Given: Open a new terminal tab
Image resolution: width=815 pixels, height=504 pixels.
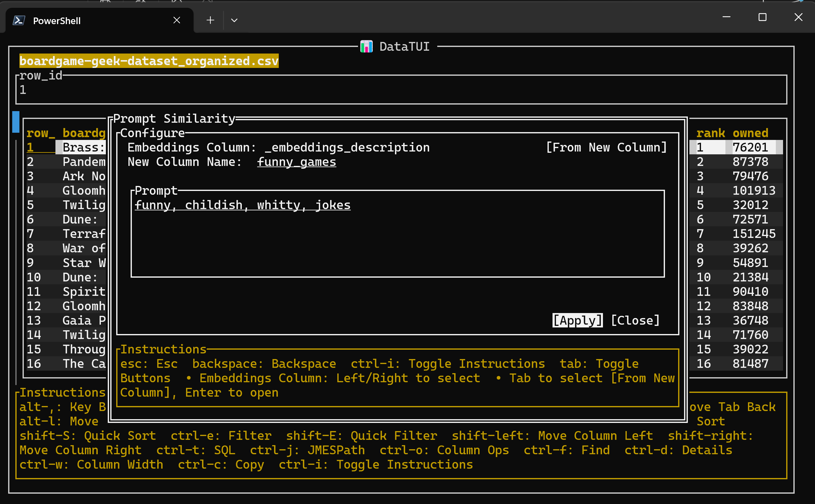Looking at the screenshot, I should tap(210, 20).
